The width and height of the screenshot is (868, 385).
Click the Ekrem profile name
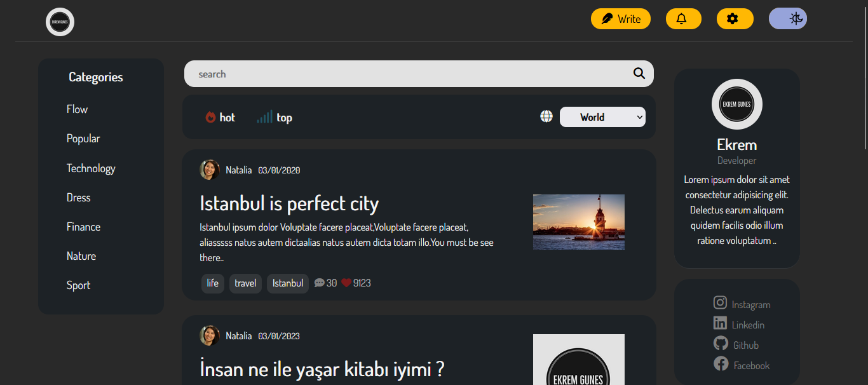tap(737, 144)
